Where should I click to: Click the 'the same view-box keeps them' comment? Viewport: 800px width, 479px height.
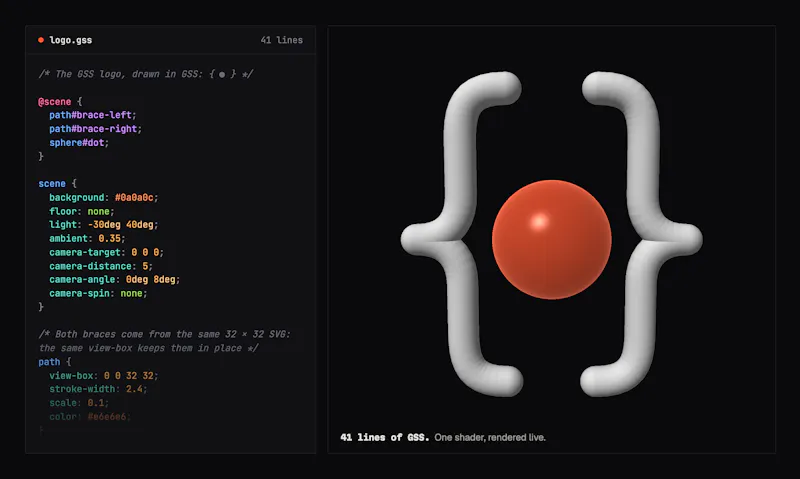(148, 348)
